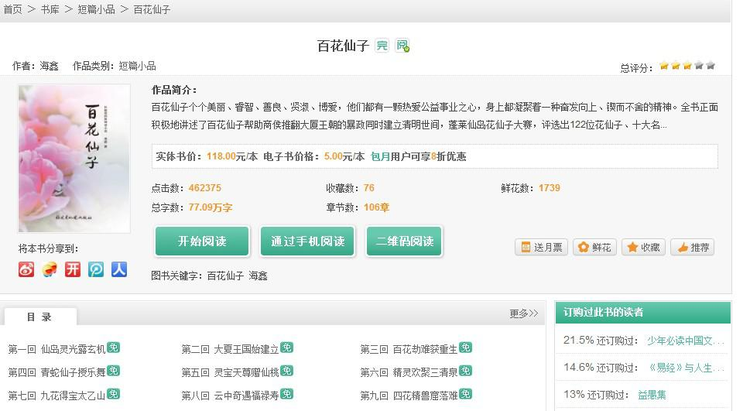Expand the chapter list with 更多>>
The width and height of the screenshot is (750, 411).
(524, 313)
